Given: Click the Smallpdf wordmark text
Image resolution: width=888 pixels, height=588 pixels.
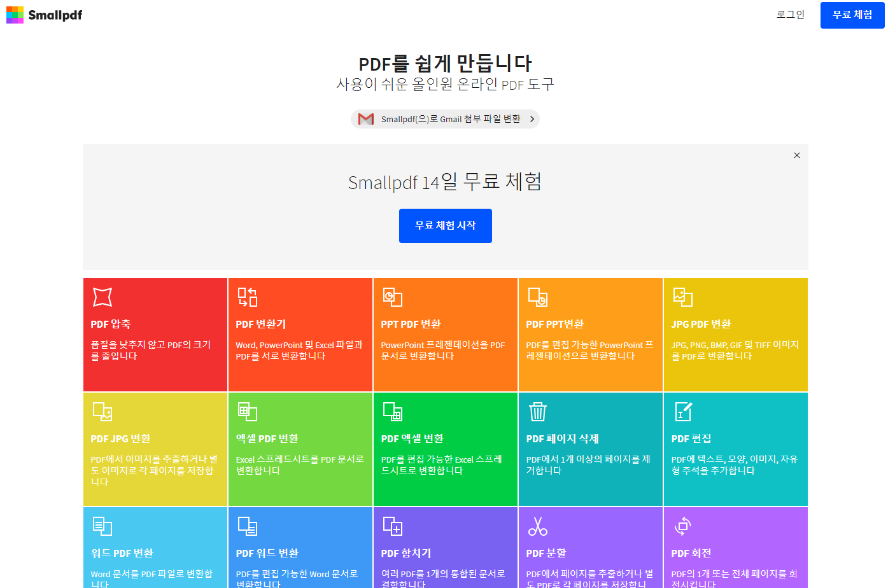Looking at the screenshot, I should (x=55, y=15).
